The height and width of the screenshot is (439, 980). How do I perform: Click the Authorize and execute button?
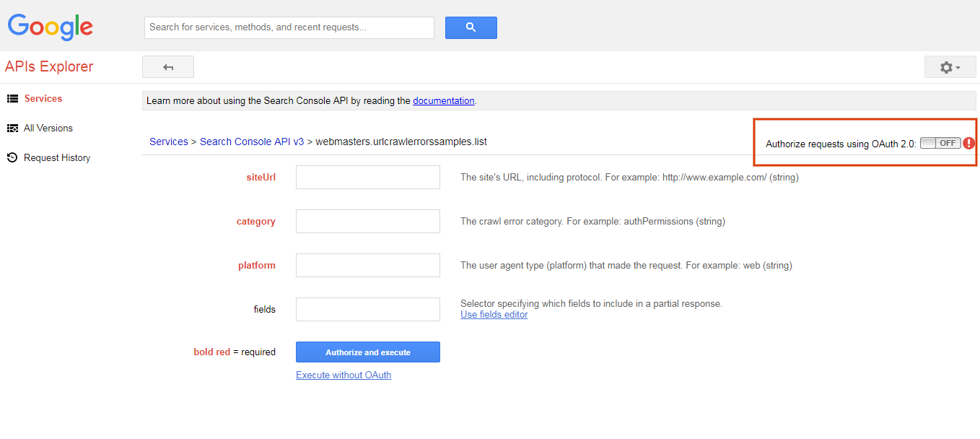click(368, 352)
